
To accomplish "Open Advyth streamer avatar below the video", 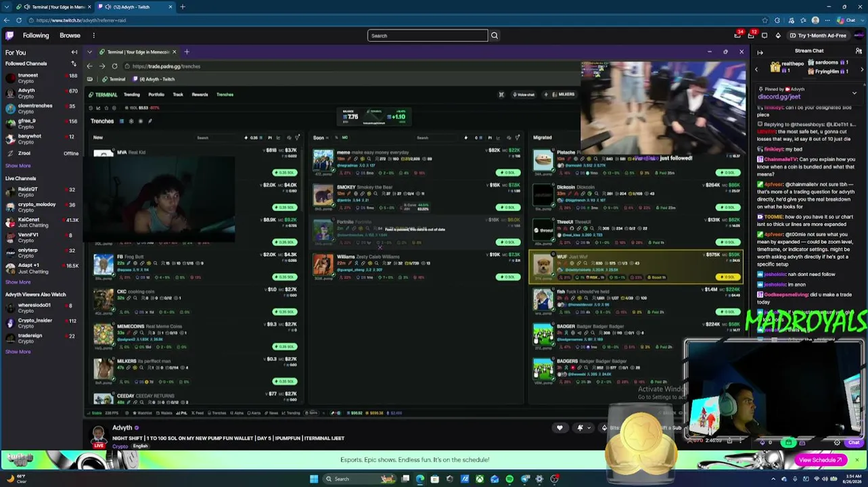I will point(99,434).
